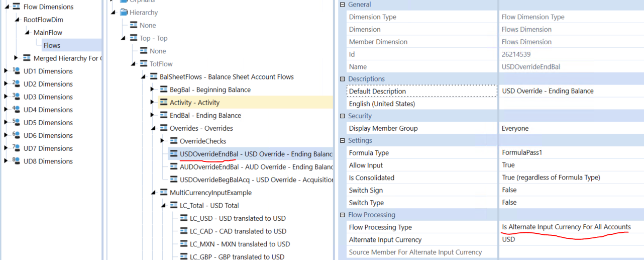The image size is (644, 260).
Task: Click the Switch Sign False value
Action: [x=509, y=190]
